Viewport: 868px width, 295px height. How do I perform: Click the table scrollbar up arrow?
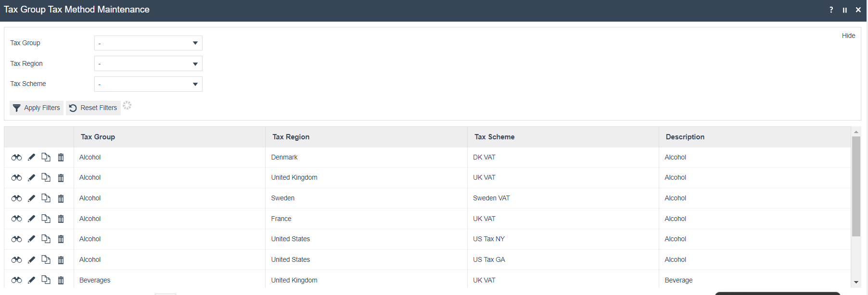pos(856,132)
